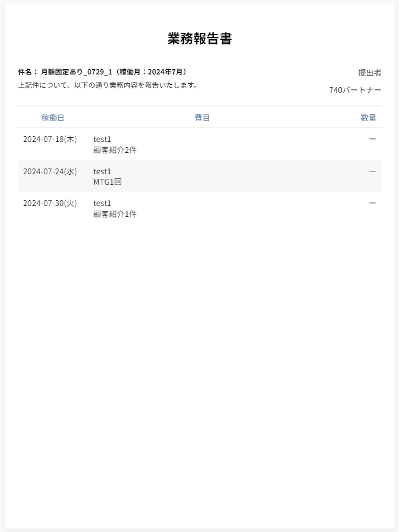Click test1 in the 2024-07-18 row
Screen dimensions: 399x532
[102, 139]
